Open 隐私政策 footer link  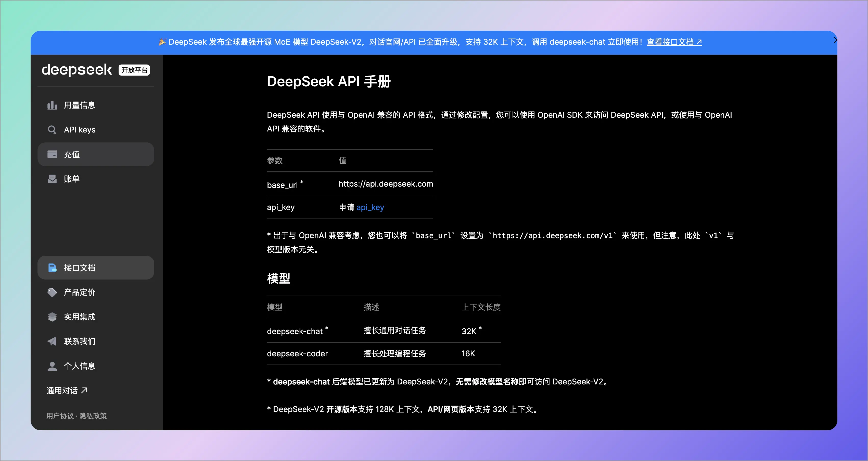pyautogui.click(x=93, y=416)
